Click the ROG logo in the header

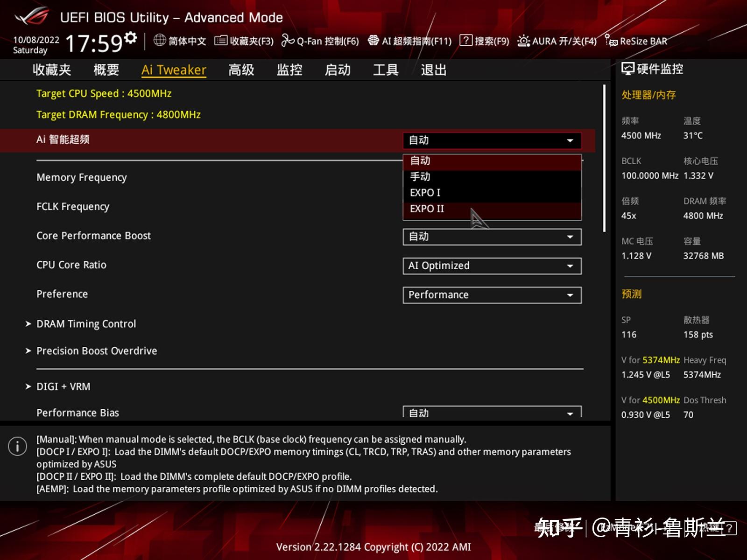click(32, 17)
